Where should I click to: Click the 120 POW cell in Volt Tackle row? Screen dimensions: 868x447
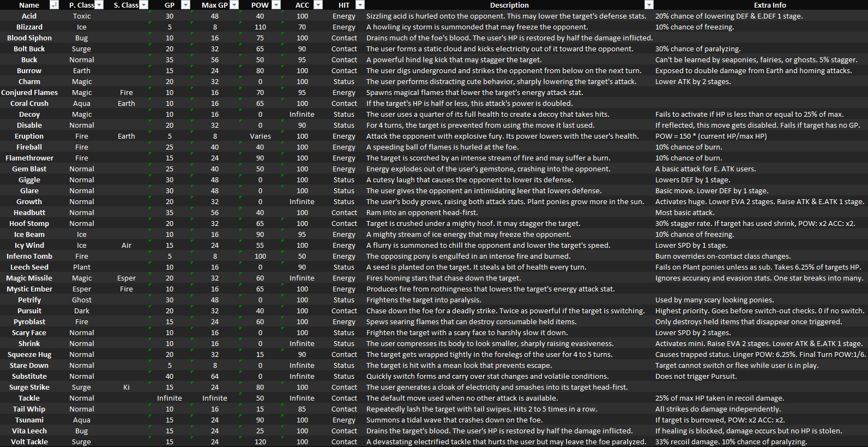[260, 442]
